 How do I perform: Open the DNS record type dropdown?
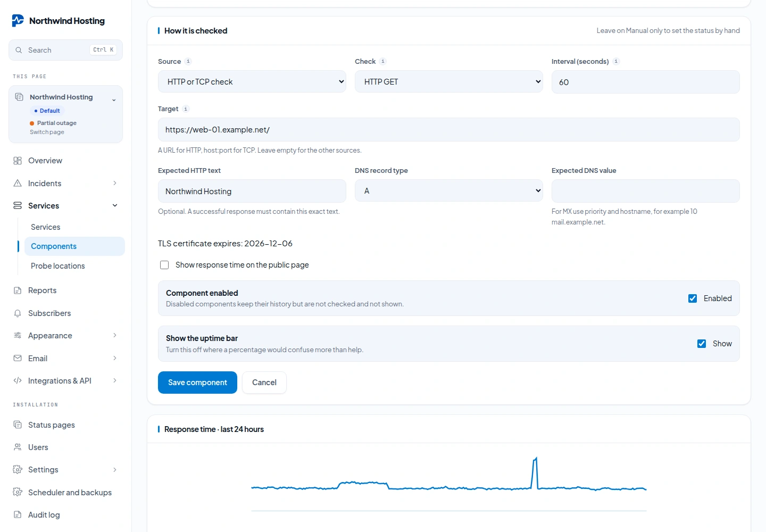(449, 191)
